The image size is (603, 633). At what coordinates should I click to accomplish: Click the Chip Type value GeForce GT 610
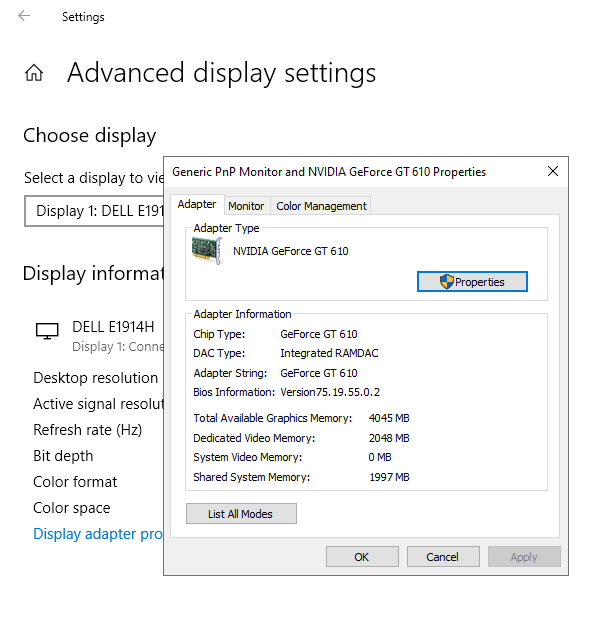[319, 334]
